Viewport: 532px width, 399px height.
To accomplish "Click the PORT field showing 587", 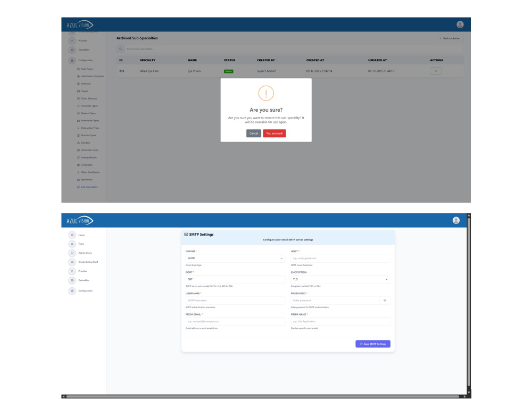I will (x=235, y=280).
